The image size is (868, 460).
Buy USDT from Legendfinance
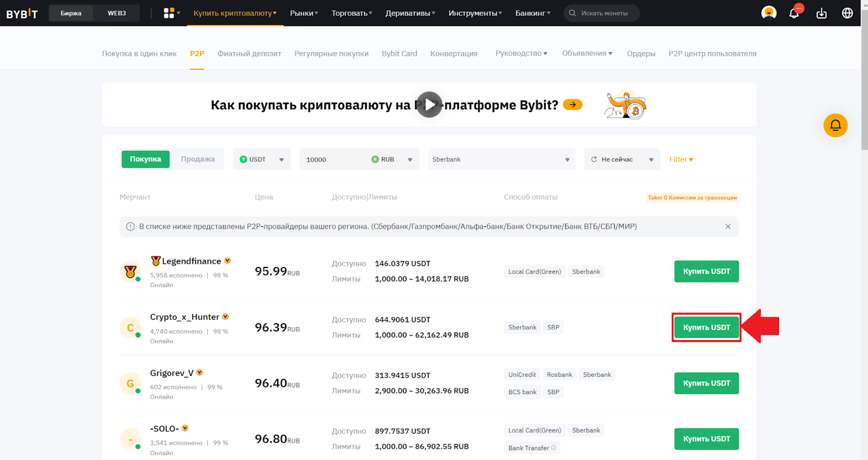coord(706,271)
